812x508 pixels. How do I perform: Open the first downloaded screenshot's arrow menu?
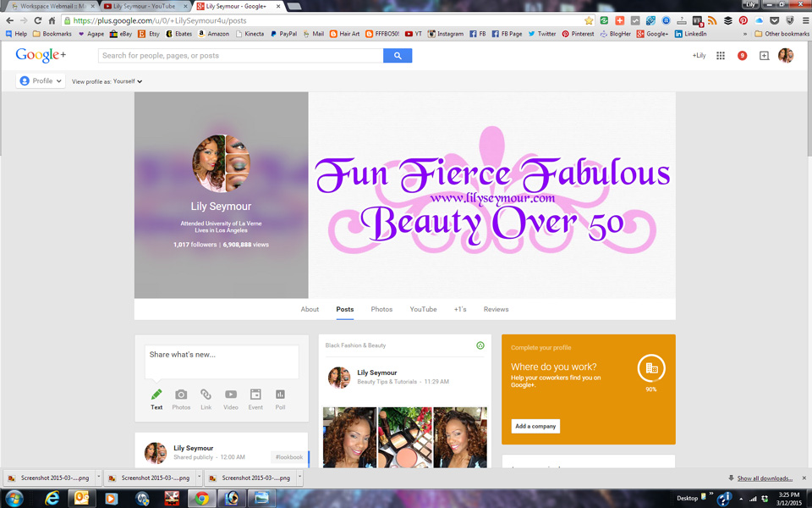click(98, 478)
